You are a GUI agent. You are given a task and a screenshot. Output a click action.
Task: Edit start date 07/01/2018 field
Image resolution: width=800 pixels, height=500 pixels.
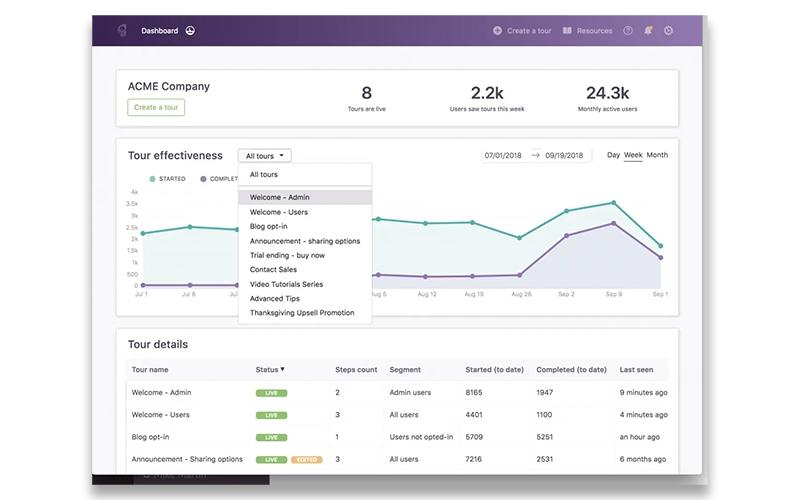coord(503,155)
